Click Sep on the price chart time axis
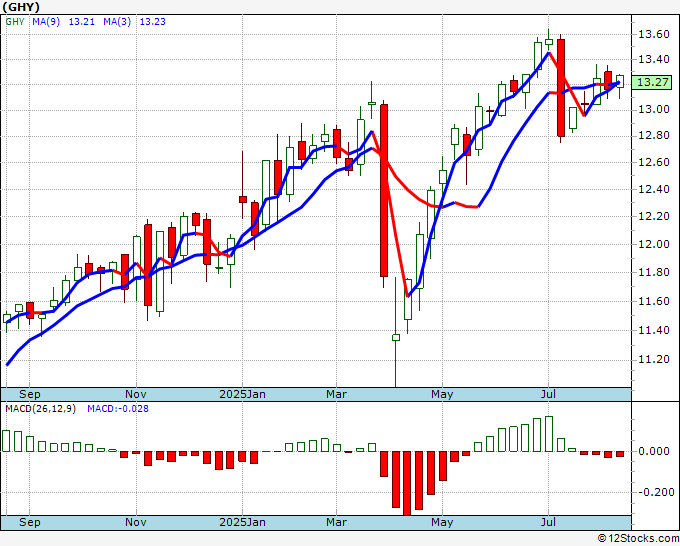 coord(29,394)
